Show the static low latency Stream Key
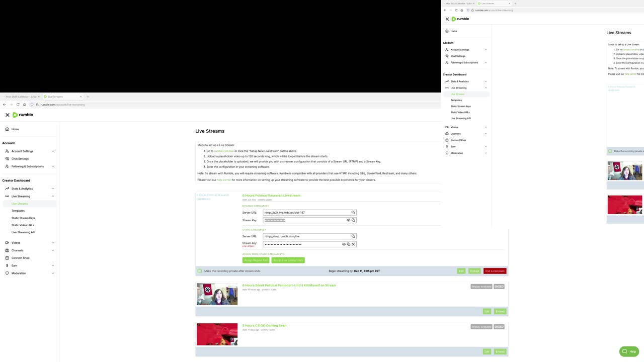Viewport: 644px width, 362px height. pos(344,244)
